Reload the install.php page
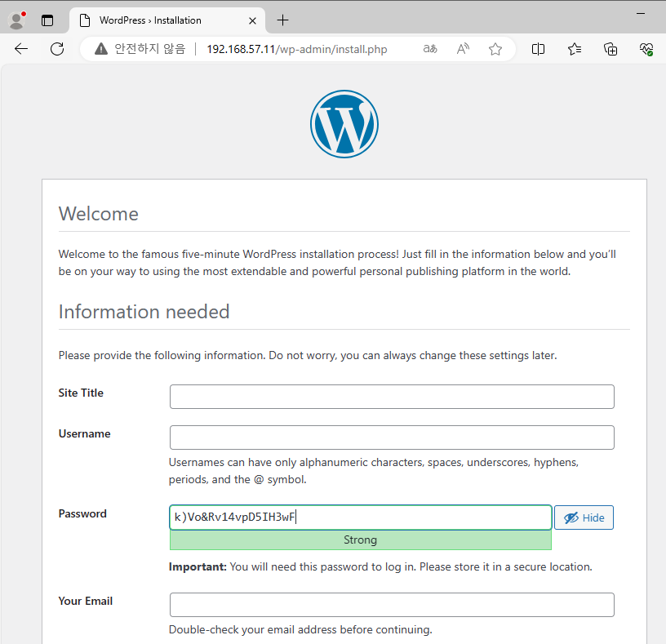 [57, 49]
